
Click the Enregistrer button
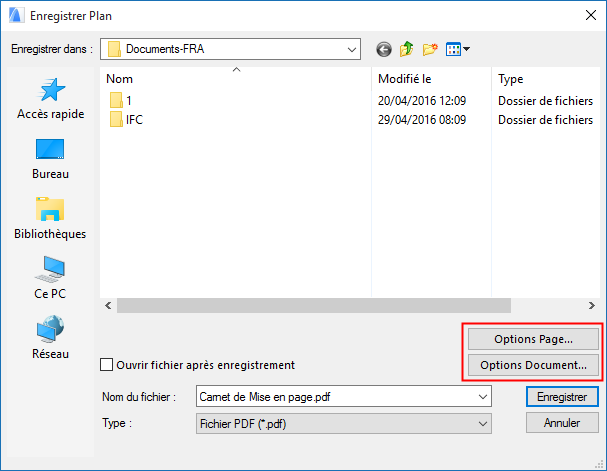point(561,397)
